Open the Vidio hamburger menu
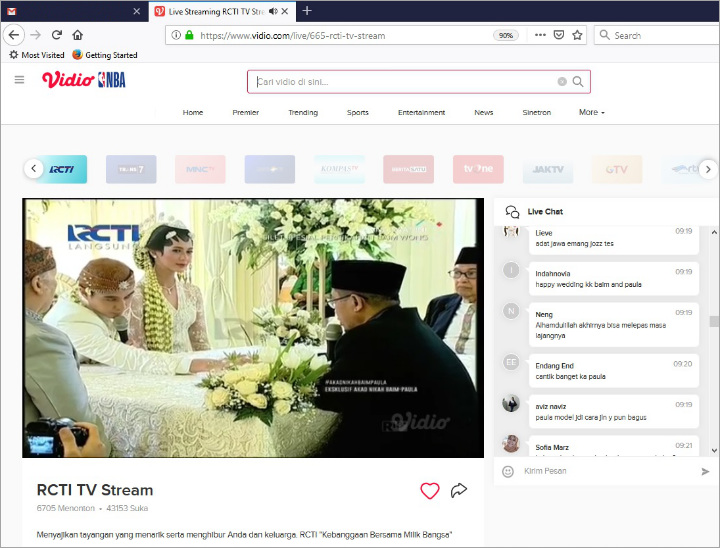Image resolution: width=720 pixels, height=548 pixels. click(19, 80)
